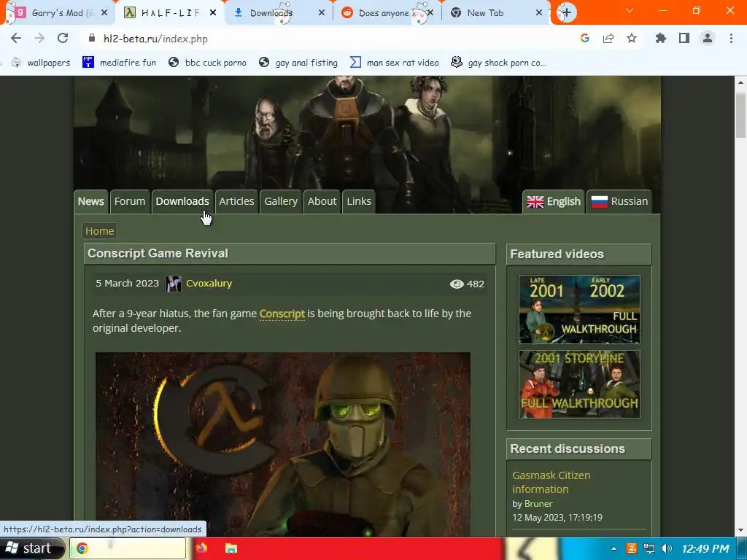Click the Chrome taskbar button
Viewport: 747px width, 560px height.
pos(128,548)
